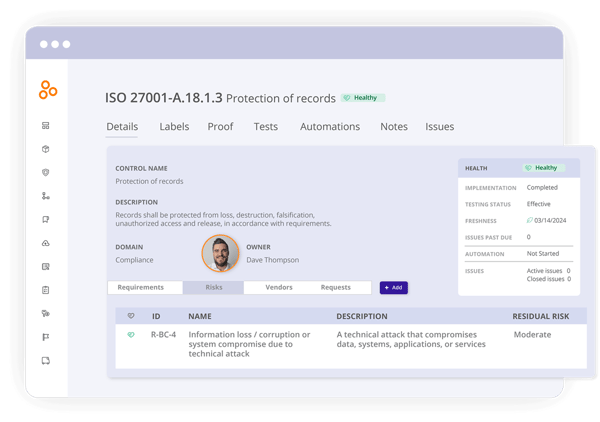This screenshot has height=422, width=600.
Task: Open the signpost icon in sidebar
Action: point(46,314)
